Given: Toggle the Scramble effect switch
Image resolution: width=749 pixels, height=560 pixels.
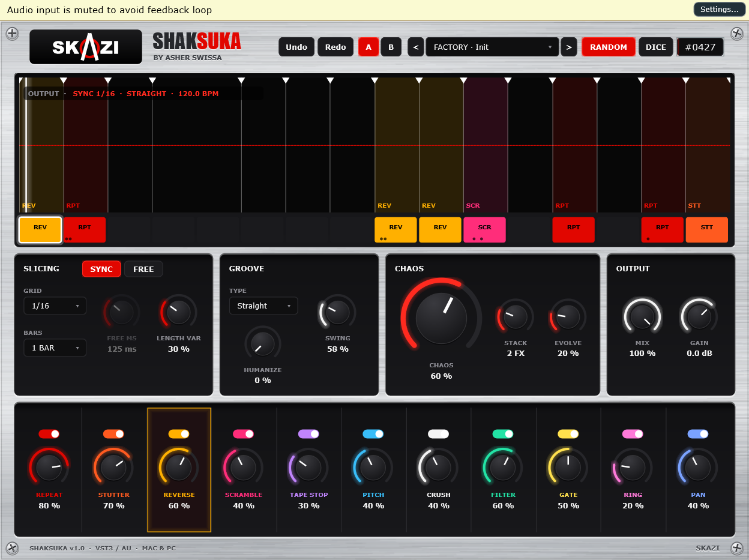Looking at the screenshot, I should click(x=243, y=434).
